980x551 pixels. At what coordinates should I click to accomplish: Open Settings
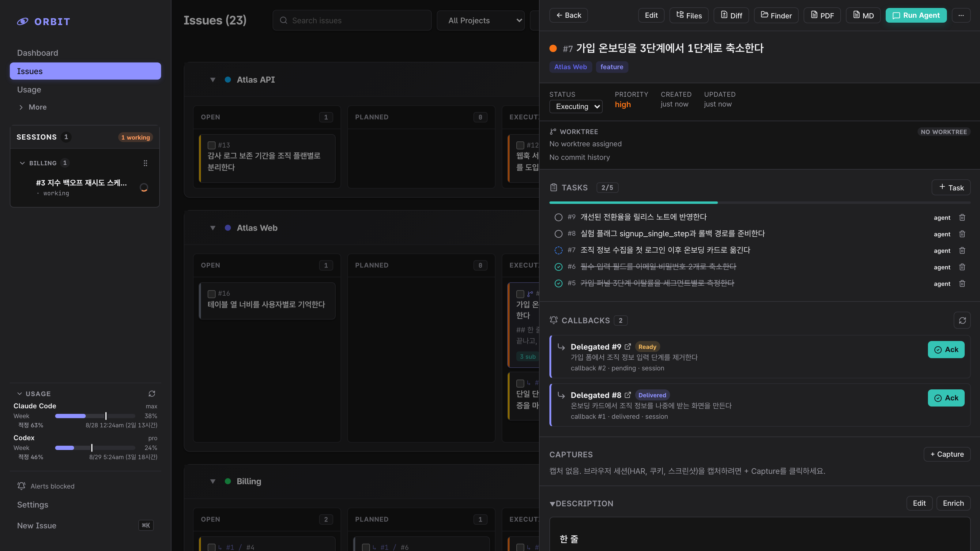coord(33,504)
